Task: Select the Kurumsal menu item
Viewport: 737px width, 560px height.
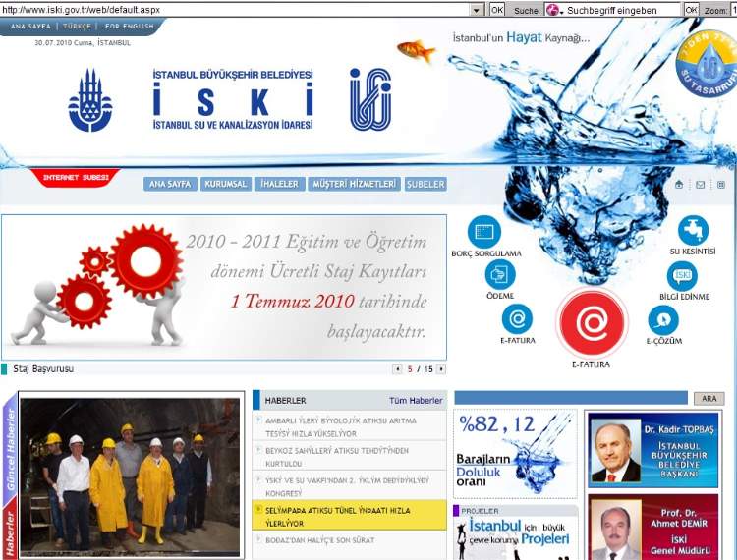Action: (x=225, y=184)
